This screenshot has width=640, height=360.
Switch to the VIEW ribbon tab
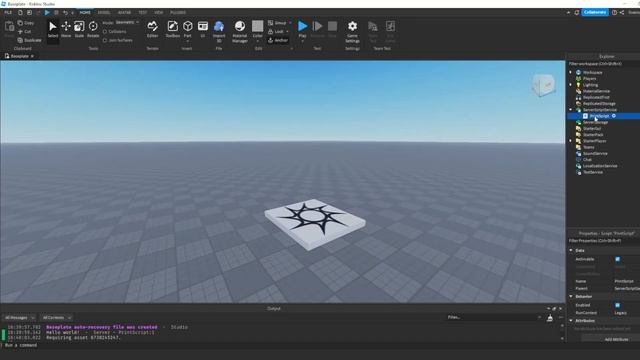click(158, 13)
